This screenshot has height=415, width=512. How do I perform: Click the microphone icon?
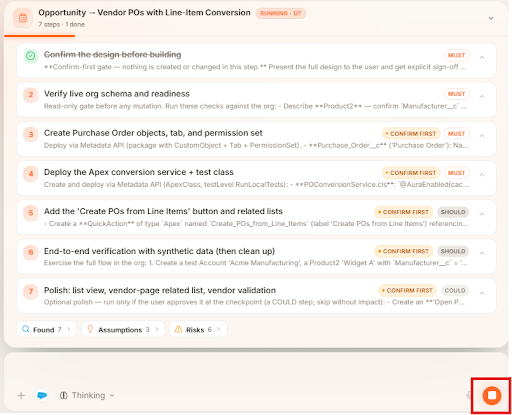click(x=469, y=395)
